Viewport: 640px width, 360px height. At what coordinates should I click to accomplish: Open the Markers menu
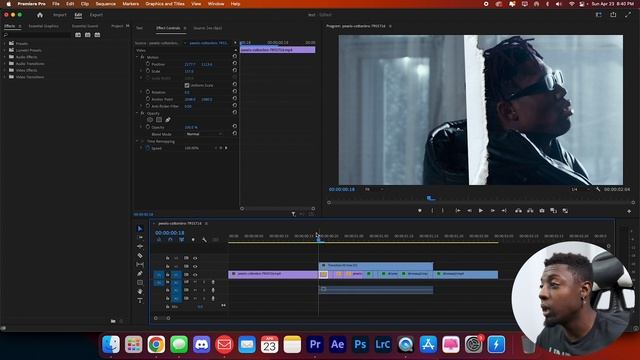tap(131, 4)
